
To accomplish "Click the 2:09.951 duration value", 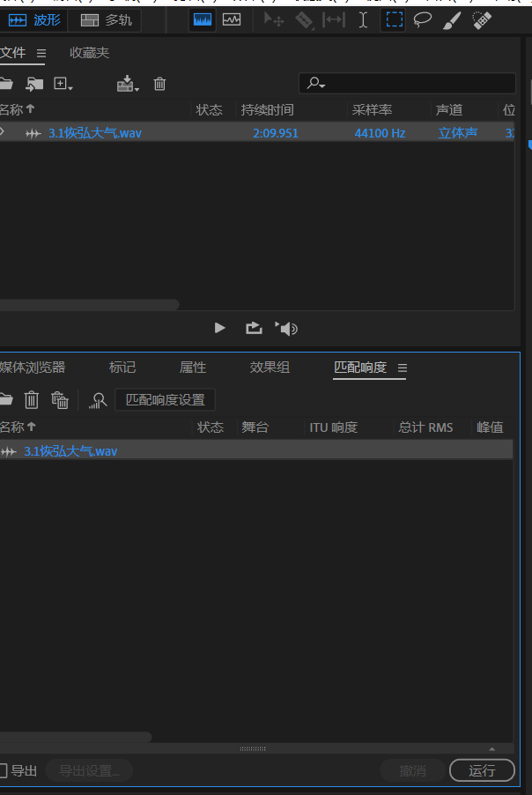I will [x=276, y=133].
